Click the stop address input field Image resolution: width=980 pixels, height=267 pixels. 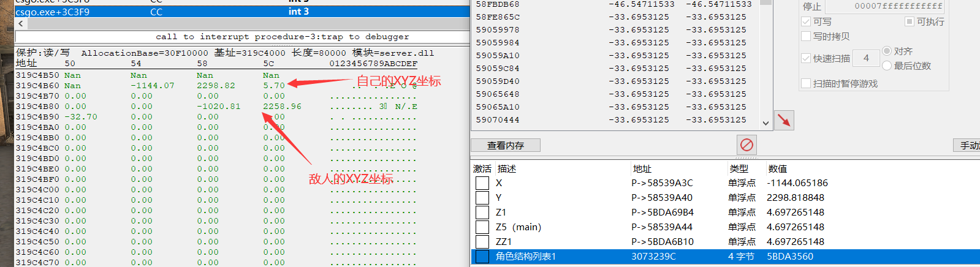coord(885,6)
